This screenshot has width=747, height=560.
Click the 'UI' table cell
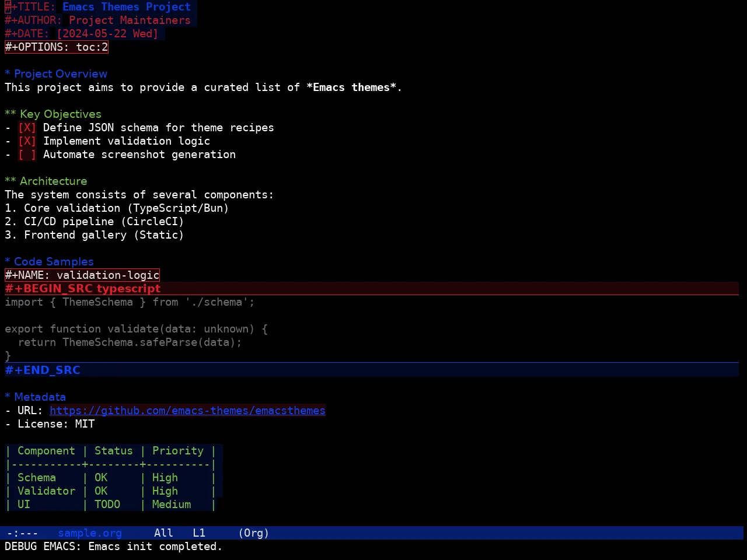click(x=24, y=505)
